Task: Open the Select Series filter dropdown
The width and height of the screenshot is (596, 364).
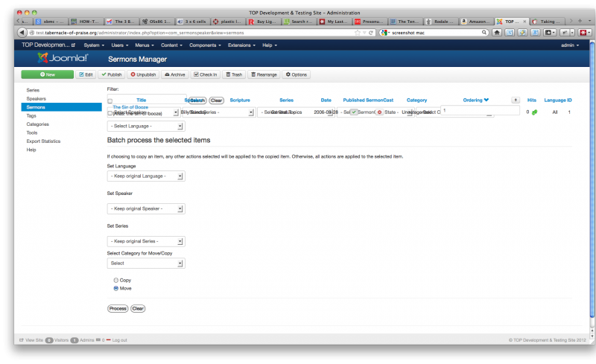Action: click(218, 112)
